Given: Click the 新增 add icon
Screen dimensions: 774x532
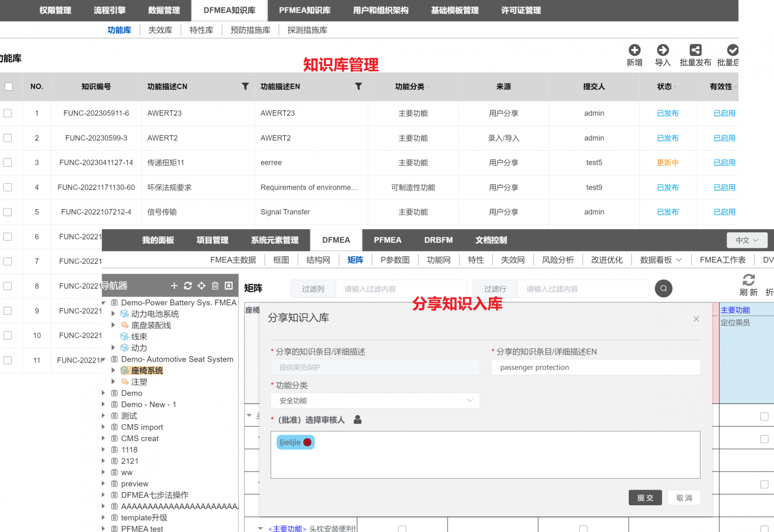Looking at the screenshot, I should click(x=634, y=50).
